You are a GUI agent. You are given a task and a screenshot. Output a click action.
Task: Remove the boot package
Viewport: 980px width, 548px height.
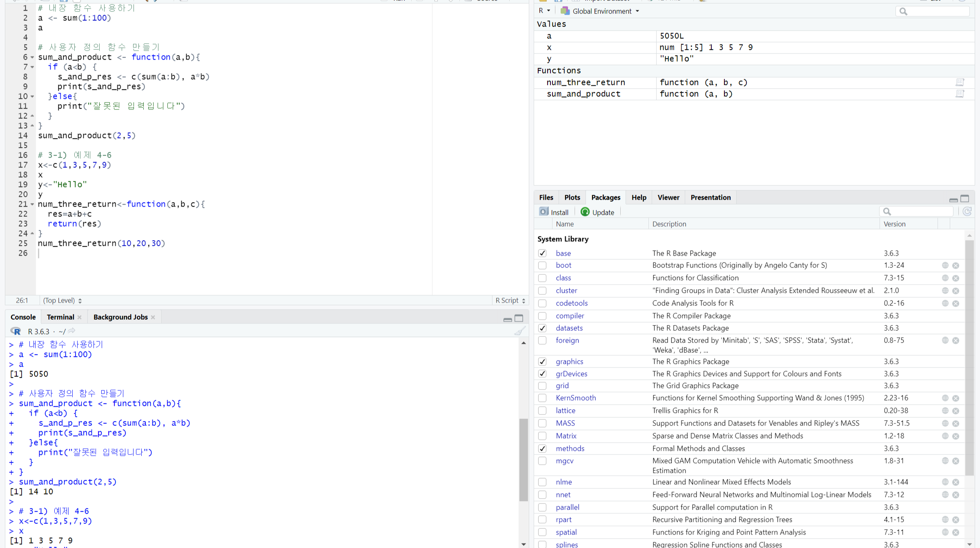956,265
